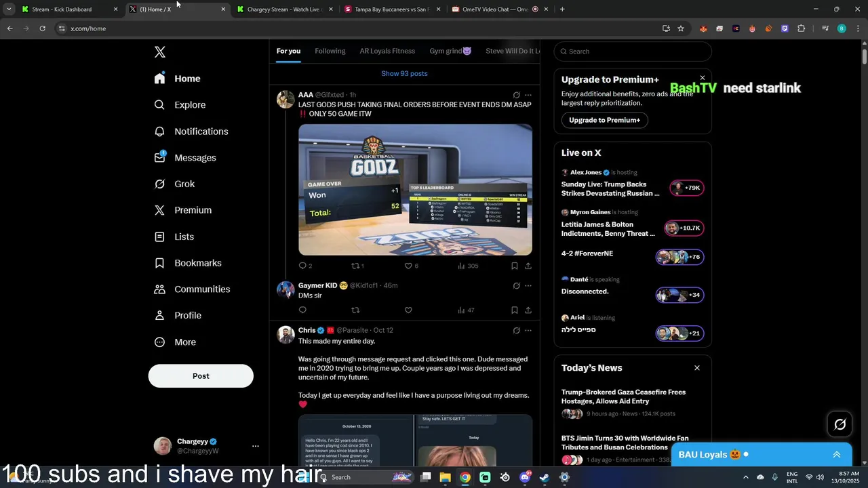Repost the AAA post
The image size is (868, 488).
[x=357, y=266]
